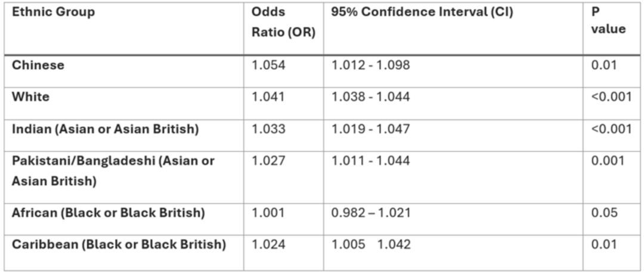
Task: Select the African (Black or Black British) cell
Action: click(123, 219)
